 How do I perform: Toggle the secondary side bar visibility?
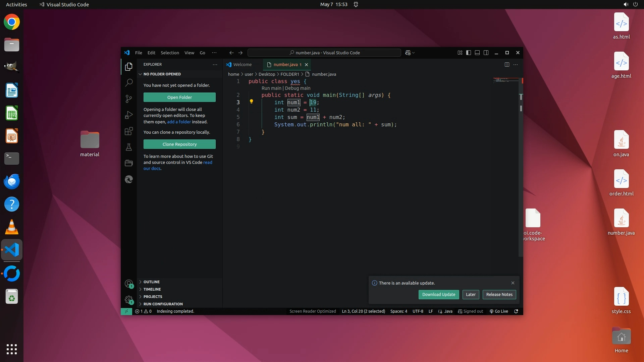(486, 53)
